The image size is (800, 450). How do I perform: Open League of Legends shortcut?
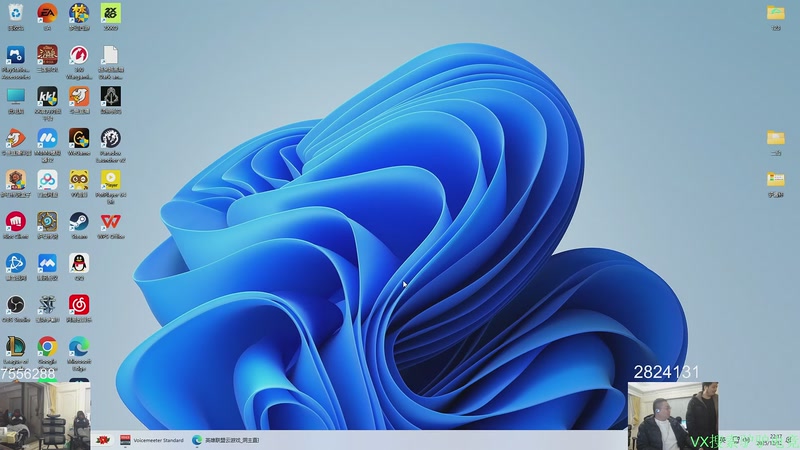click(15, 346)
